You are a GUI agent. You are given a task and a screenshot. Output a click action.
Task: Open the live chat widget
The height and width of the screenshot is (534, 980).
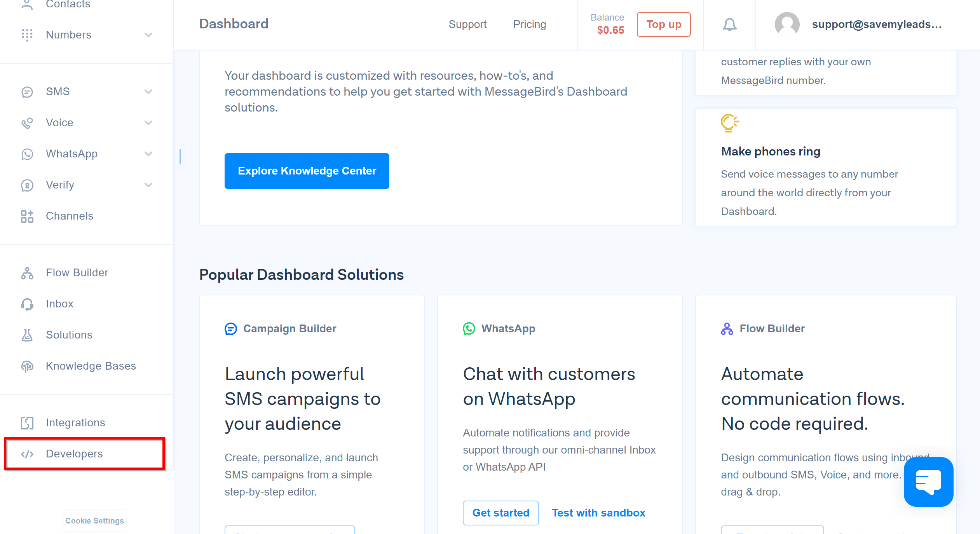click(928, 482)
